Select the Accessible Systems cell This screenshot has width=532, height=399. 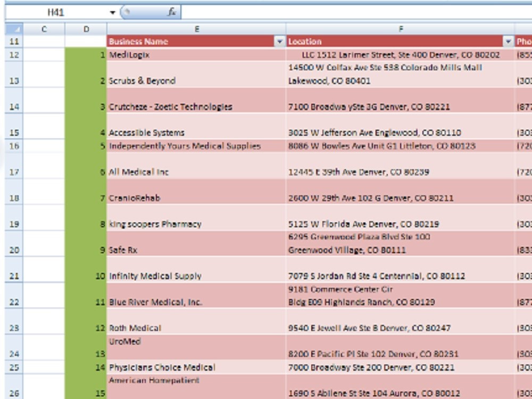tap(196, 126)
